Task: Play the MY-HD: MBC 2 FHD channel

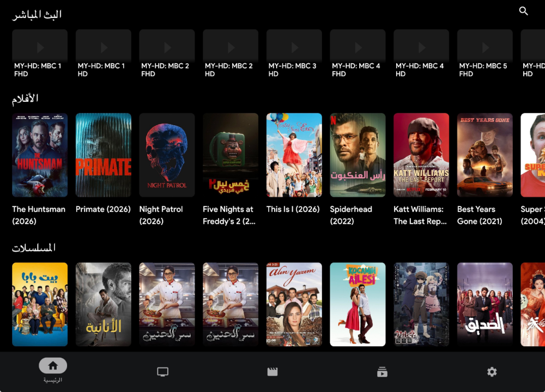Action: coord(167,46)
